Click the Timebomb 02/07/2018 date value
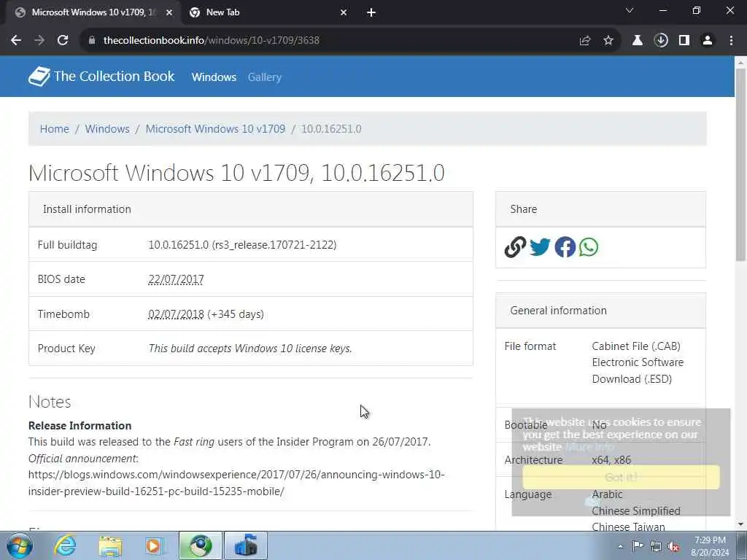 click(x=176, y=314)
